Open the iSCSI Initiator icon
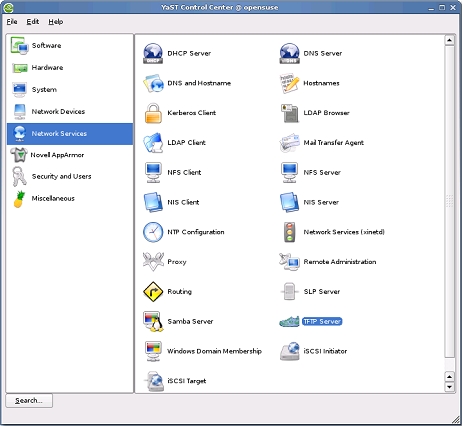The height and width of the screenshot is (426, 462). pyautogui.click(x=289, y=351)
